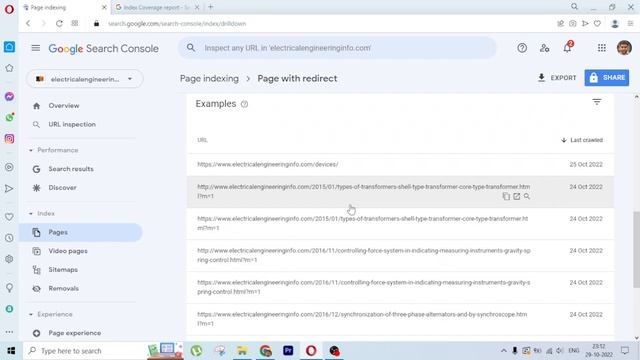
Task: Open Premiere Pro from the taskbar
Action: [288, 351]
